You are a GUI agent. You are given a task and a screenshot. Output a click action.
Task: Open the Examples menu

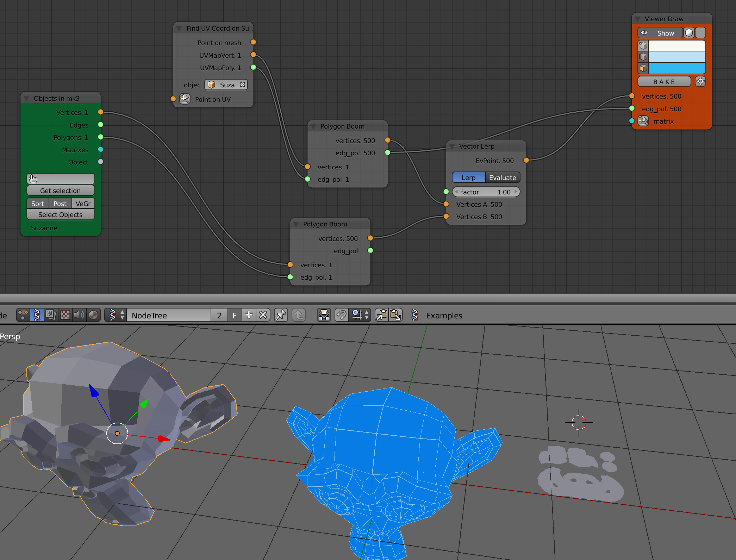click(x=444, y=315)
